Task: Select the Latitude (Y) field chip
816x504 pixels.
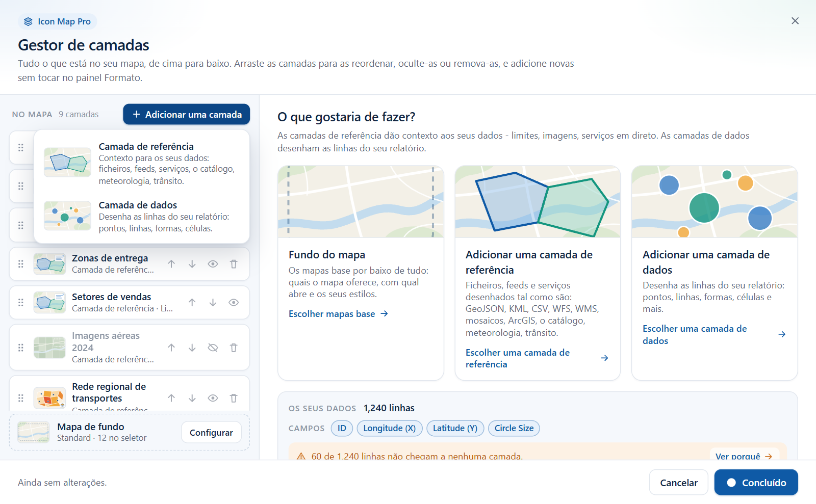Action: [455, 428]
